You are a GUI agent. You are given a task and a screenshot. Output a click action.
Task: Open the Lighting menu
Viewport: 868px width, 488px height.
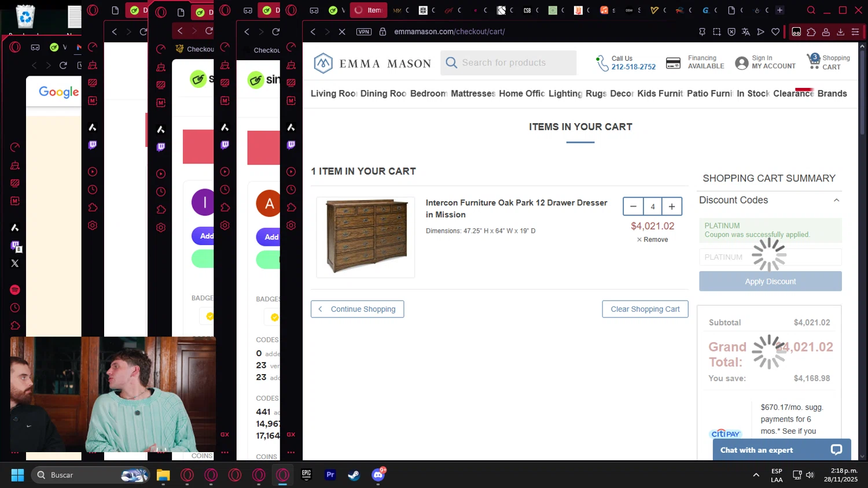565,94
